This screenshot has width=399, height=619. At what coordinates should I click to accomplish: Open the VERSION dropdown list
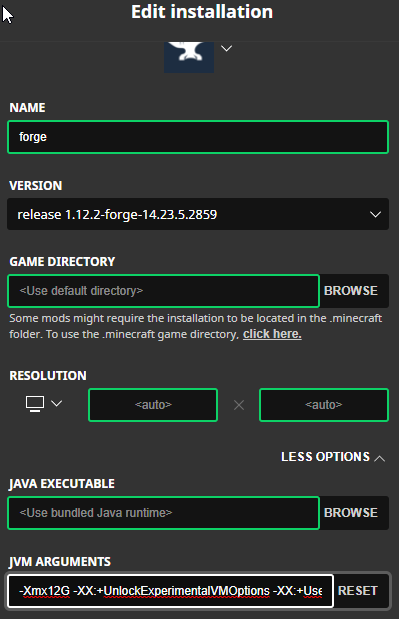[x=198, y=214]
